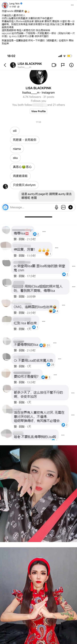The image size is (77, 644).
Task: Click the View Profile button
Action: coord(38,111)
